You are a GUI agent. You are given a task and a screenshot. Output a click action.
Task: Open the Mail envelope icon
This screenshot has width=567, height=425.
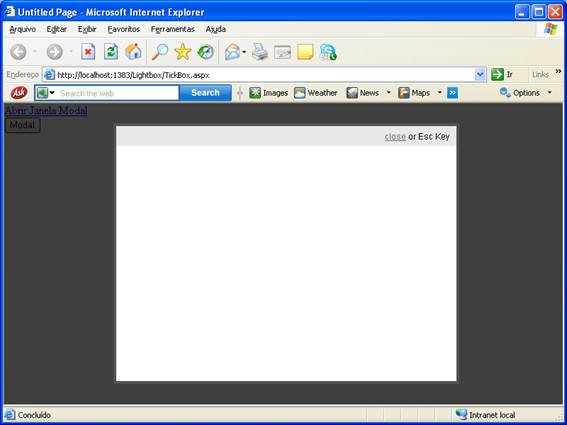tap(233, 52)
